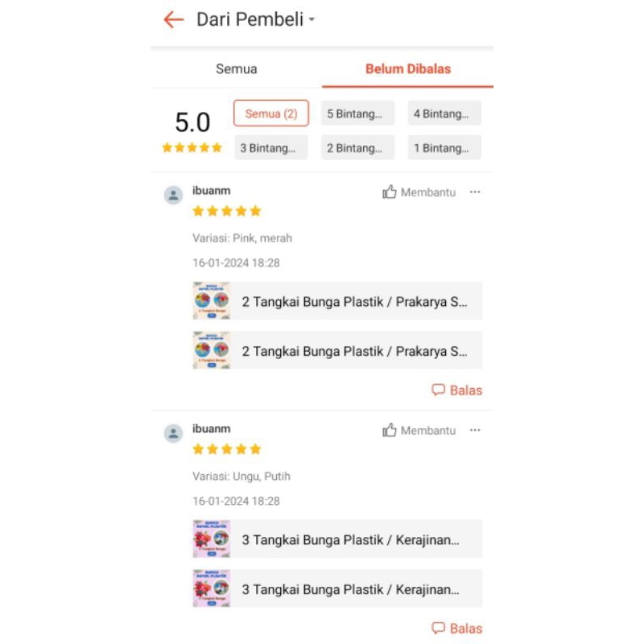Tap second reviewer's avatar icon
Screen dimensions: 644x644
pyautogui.click(x=173, y=433)
